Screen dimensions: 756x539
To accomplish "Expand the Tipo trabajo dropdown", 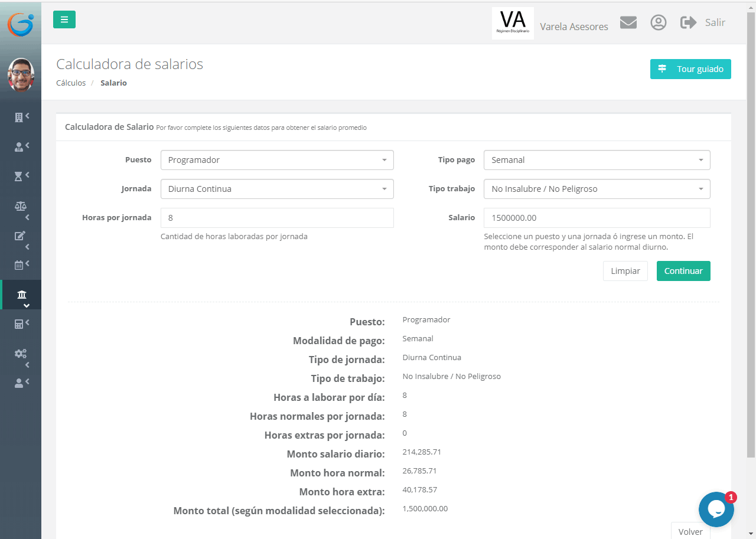I will 597,189.
